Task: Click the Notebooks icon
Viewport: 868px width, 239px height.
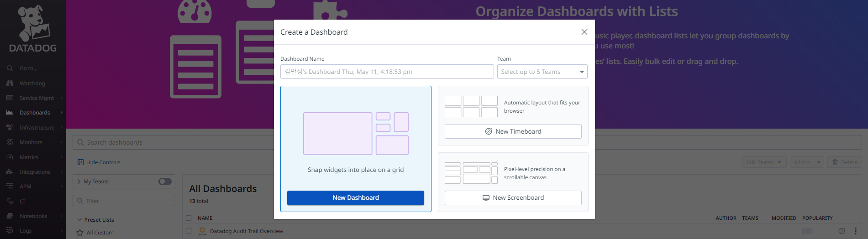Action: coord(10,216)
